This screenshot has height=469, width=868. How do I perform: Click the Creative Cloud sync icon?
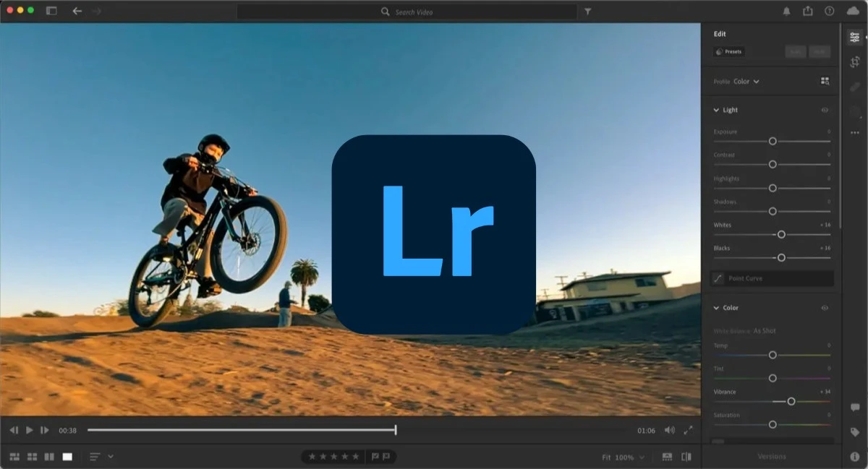[852, 12]
